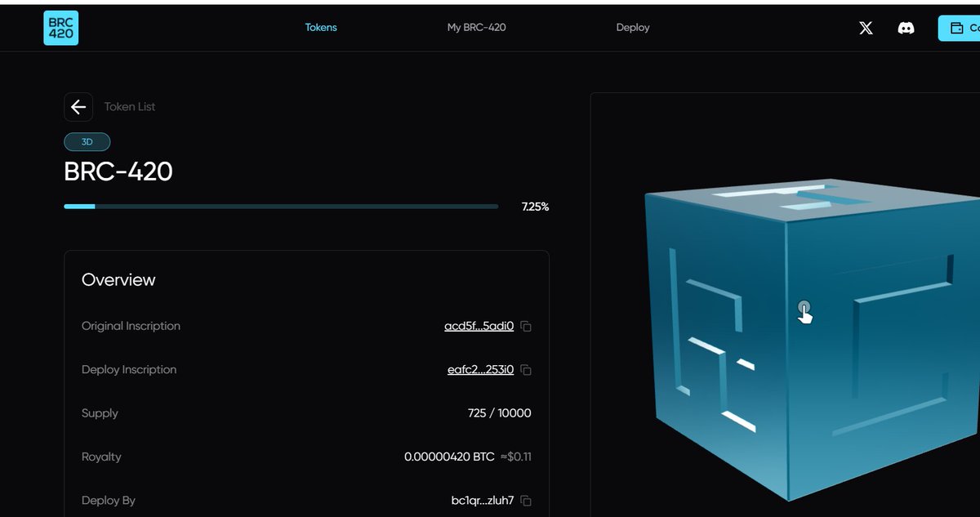Open the X (Twitter) link icon
This screenshot has height=517, width=980.
[x=866, y=28]
